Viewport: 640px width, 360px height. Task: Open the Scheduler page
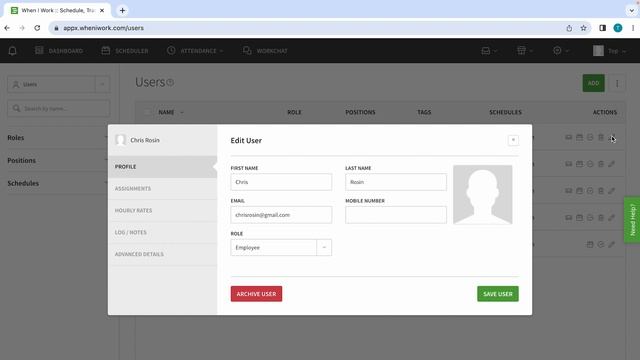point(125,51)
